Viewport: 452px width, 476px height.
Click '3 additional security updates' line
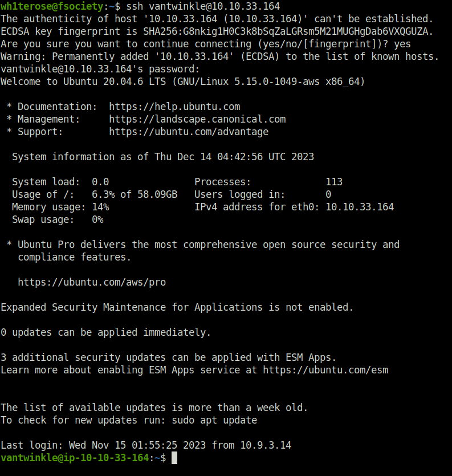click(169, 357)
